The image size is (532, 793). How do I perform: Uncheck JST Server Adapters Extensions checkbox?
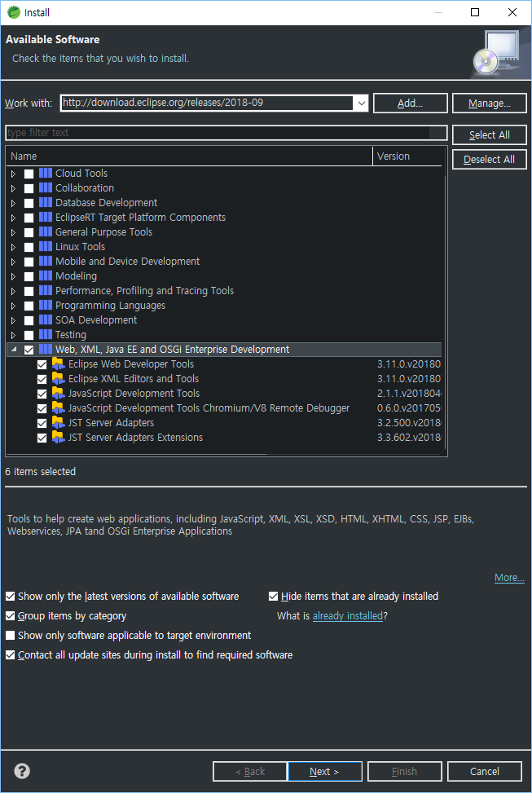[42, 438]
